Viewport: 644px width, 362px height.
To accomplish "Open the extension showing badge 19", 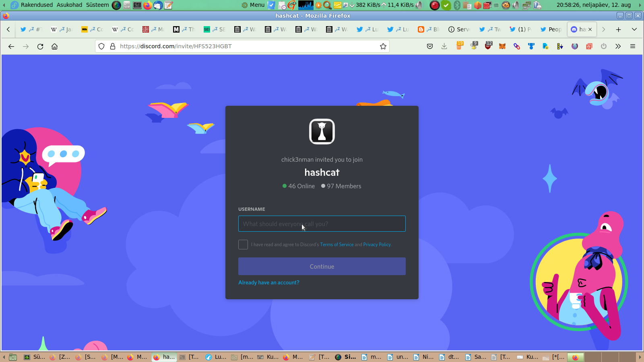I will [459, 45].
